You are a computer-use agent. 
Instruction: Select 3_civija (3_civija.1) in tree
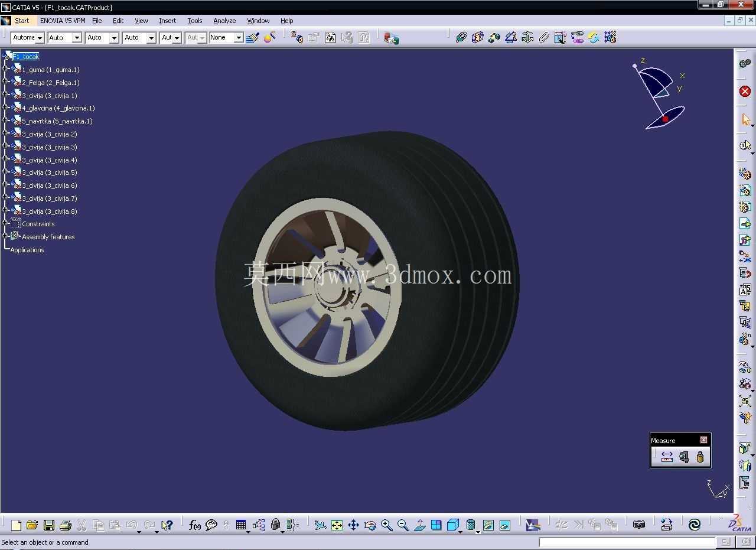tap(50, 96)
